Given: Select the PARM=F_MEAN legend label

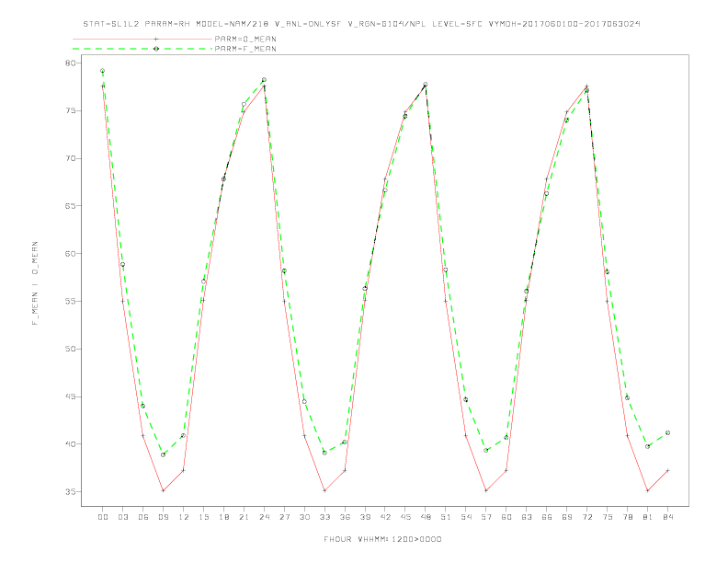Looking at the screenshot, I should point(245,49).
